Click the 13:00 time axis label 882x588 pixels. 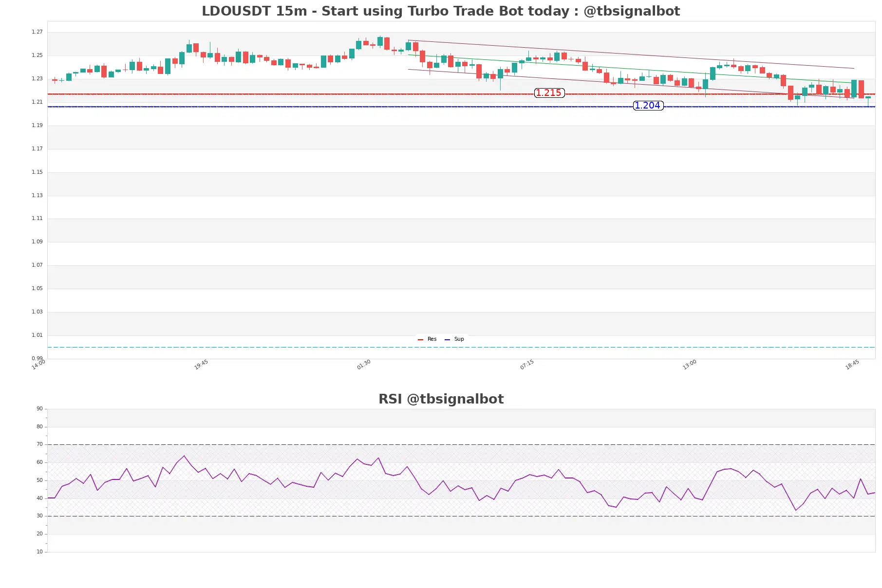coord(690,365)
